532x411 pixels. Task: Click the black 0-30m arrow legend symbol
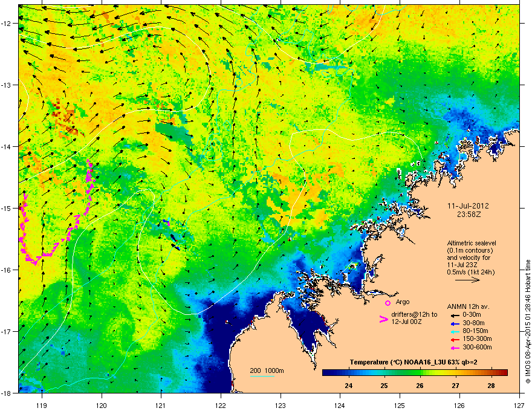tap(455, 315)
